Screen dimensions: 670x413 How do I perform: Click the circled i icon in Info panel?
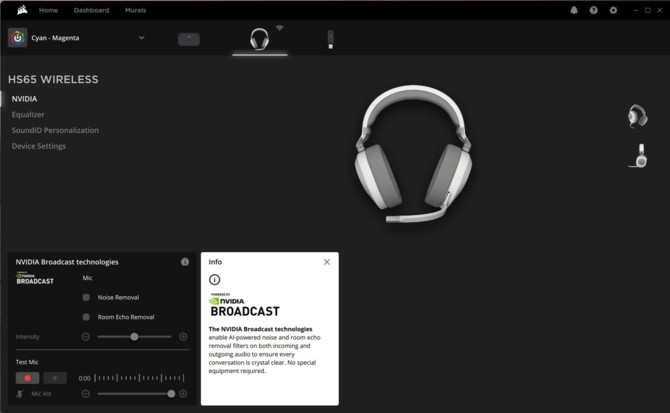tap(215, 280)
